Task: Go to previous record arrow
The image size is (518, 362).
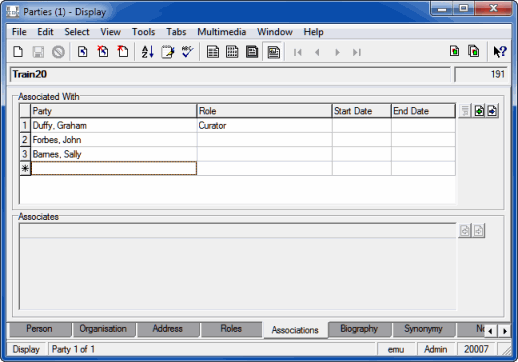Action: coord(317,52)
